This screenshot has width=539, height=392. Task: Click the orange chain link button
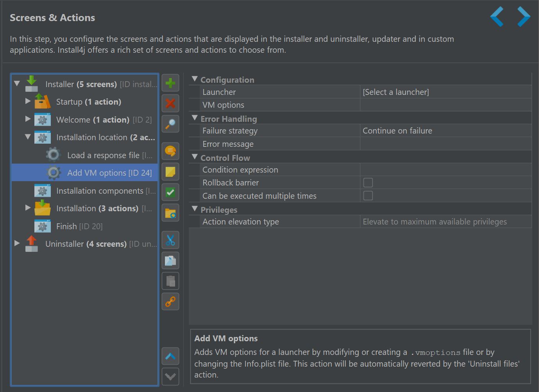click(x=170, y=301)
